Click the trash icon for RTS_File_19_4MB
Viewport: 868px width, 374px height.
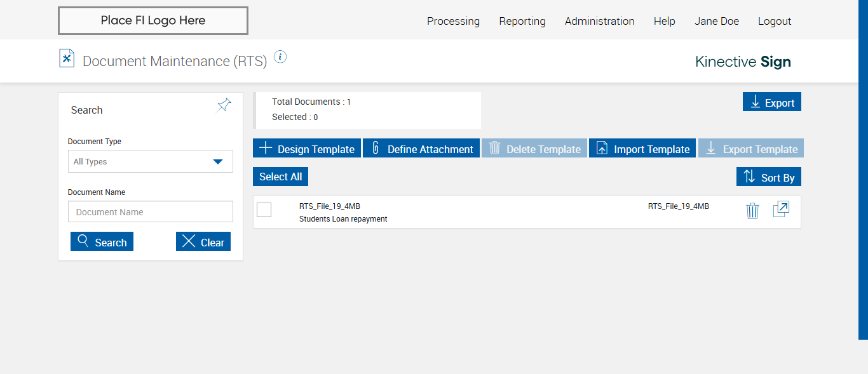[x=752, y=211]
